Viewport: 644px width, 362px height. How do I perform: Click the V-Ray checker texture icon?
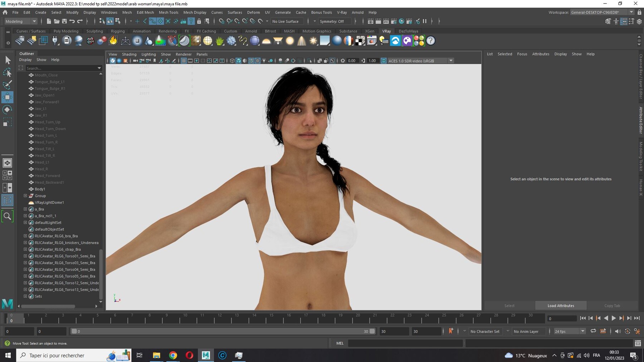[360, 41]
